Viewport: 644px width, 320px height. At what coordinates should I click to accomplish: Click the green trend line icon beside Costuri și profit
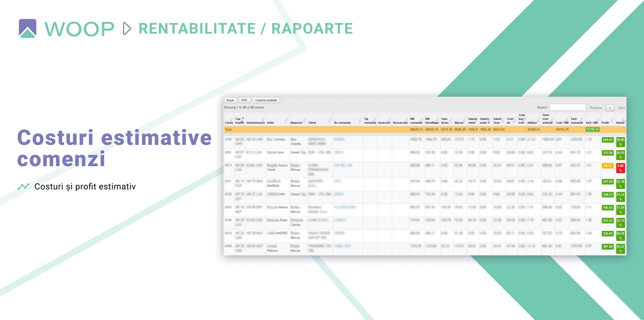(x=23, y=186)
